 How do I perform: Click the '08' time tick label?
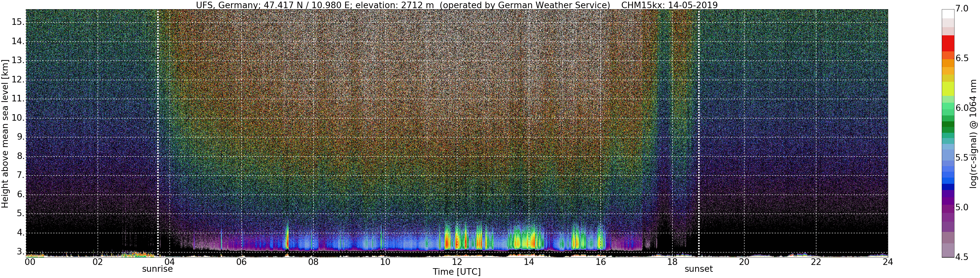313,262
